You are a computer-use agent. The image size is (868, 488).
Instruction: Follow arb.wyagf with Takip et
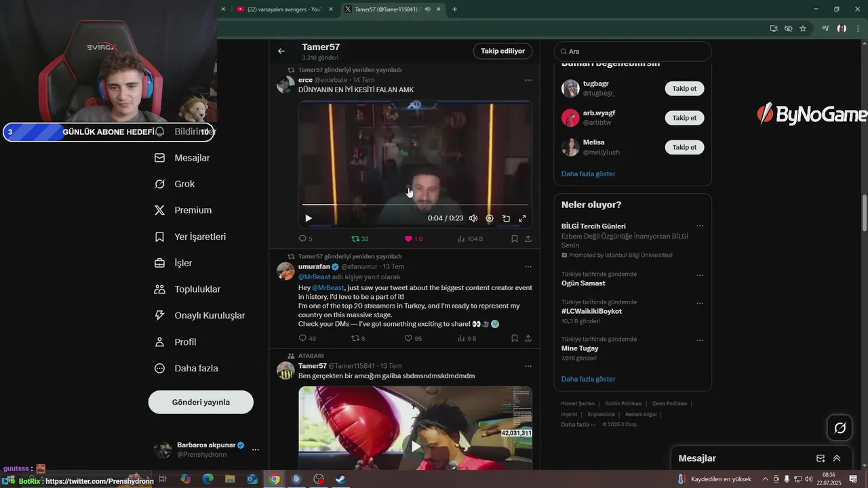click(684, 118)
